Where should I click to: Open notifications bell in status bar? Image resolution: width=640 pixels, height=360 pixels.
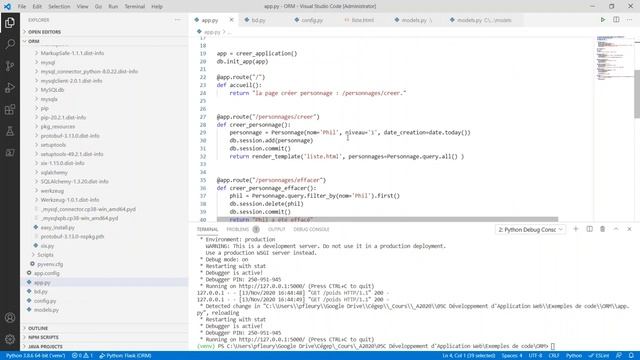pos(631,356)
